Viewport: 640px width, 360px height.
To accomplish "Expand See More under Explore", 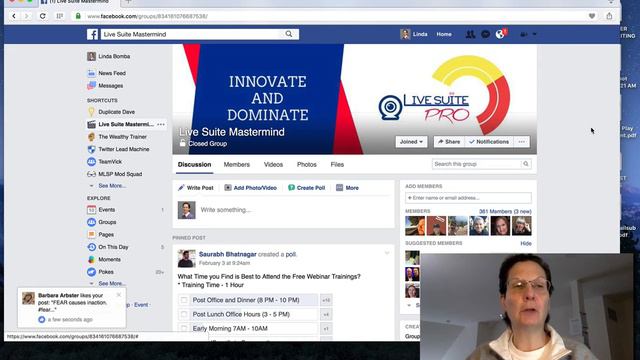I will tap(112, 283).
